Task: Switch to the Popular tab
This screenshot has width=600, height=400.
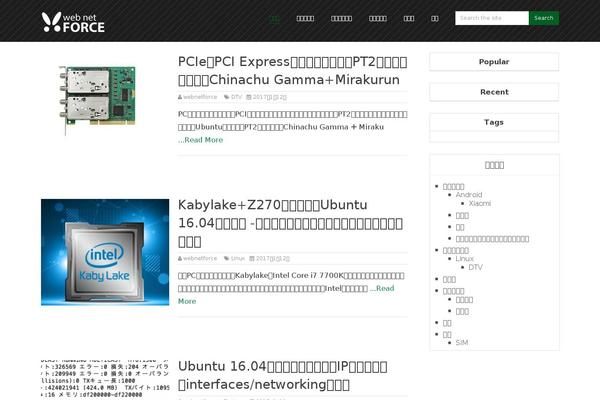Action: [494, 62]
